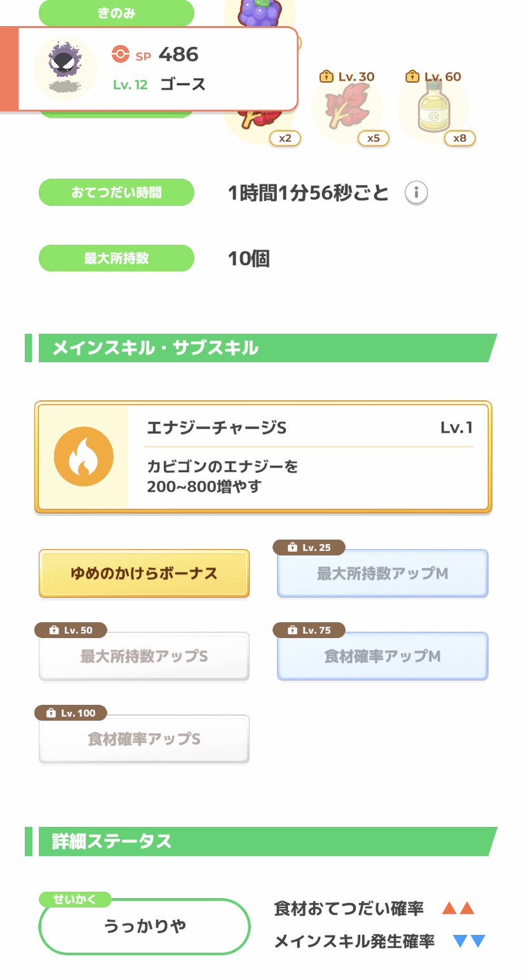
Task: Tap the flame icon of Energy Charge S
Action: [x=84, y=456]
